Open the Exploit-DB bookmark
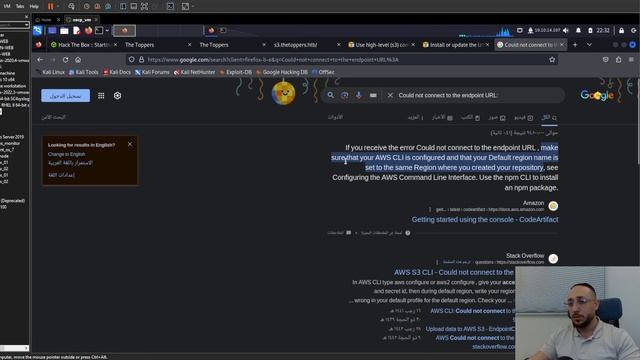This screenshot has height=360, width=640. coord(236,72)
